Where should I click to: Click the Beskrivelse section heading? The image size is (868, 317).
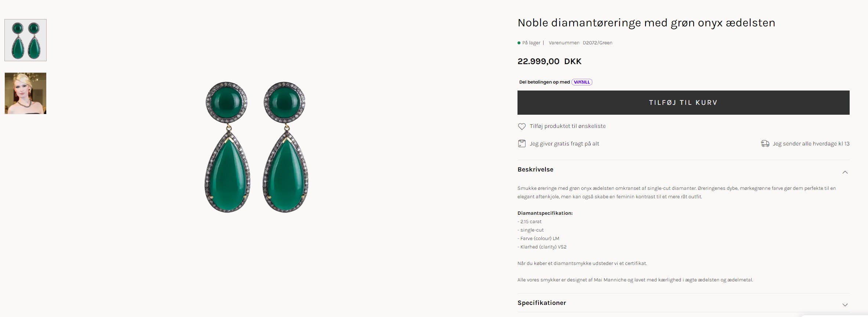click(x=535, y=169)
